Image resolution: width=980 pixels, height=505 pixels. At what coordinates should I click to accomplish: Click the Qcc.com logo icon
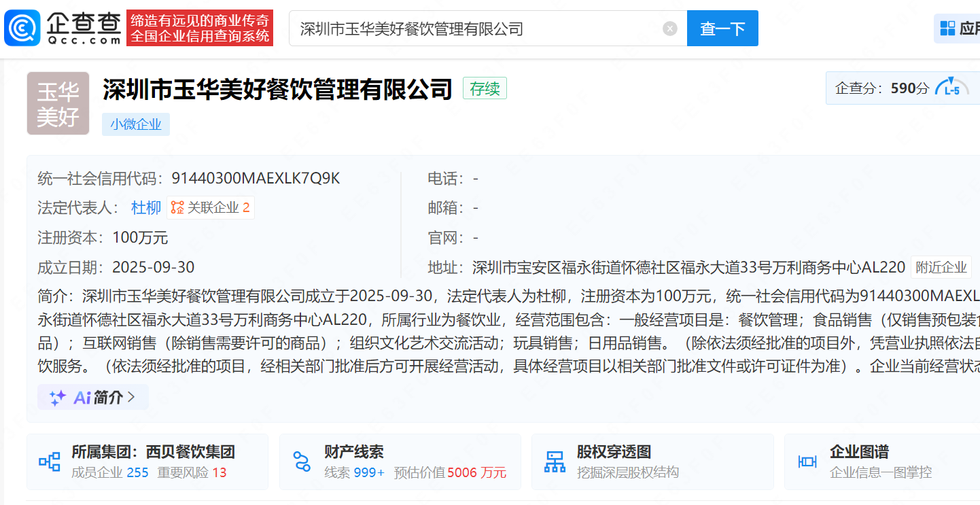(x=22, y=28)
